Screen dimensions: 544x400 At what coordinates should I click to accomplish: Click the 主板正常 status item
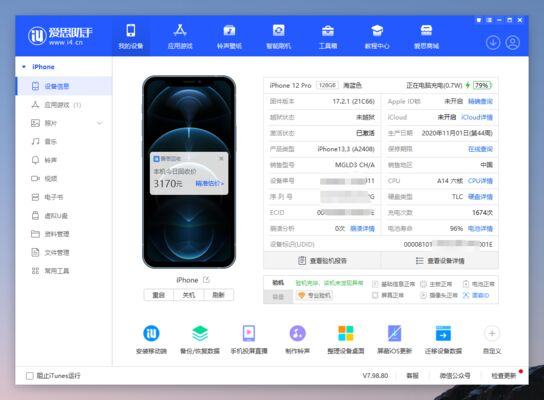coord(436,284)
